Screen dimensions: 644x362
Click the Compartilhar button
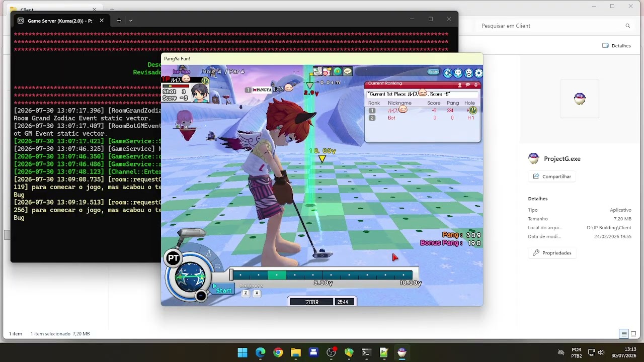(552, 176)
